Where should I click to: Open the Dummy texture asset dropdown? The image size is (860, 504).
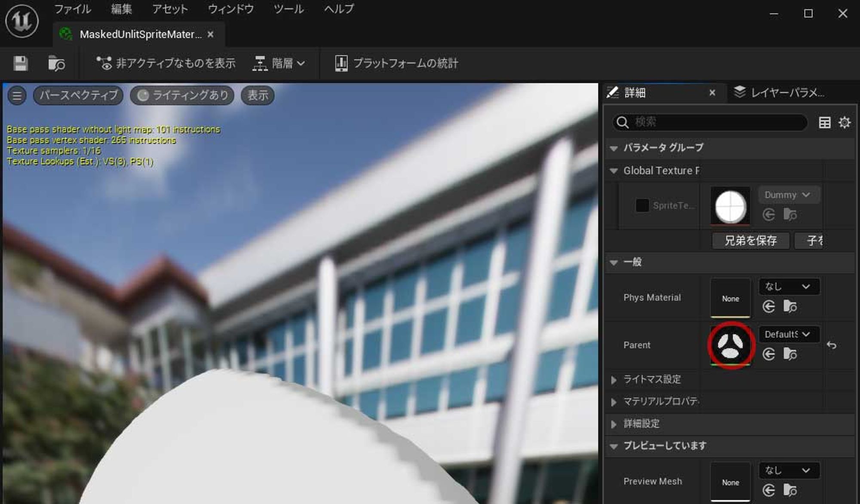click(789, 195)
